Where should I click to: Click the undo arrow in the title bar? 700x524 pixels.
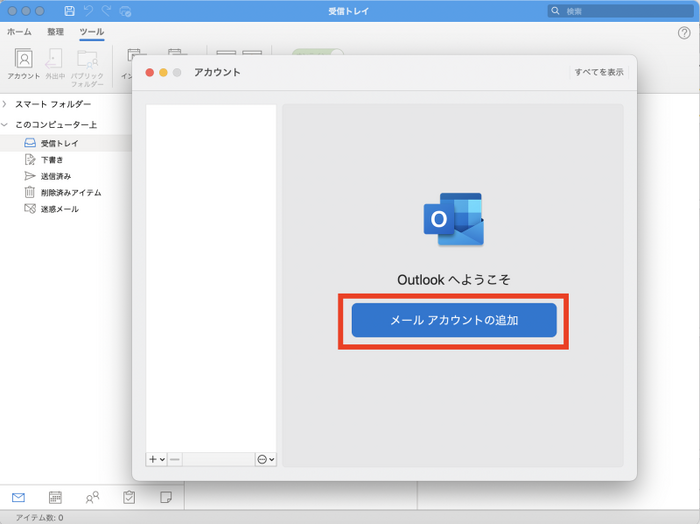[88, 11]
